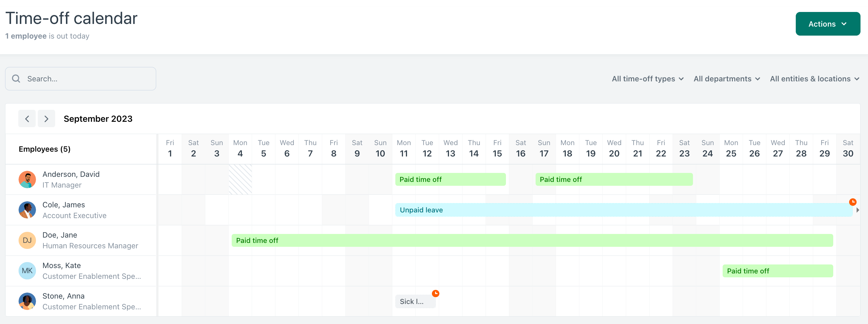Screen dimensions: 868x324
Task: Select David Anderson's first Paid time off entry
Action: coord(450,179)
